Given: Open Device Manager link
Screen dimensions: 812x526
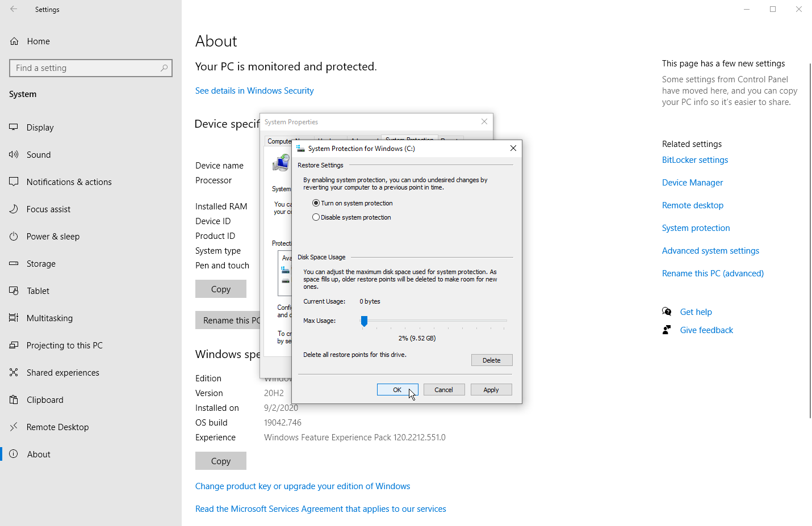Looking at the screenshot, I should tap(692, 183).
